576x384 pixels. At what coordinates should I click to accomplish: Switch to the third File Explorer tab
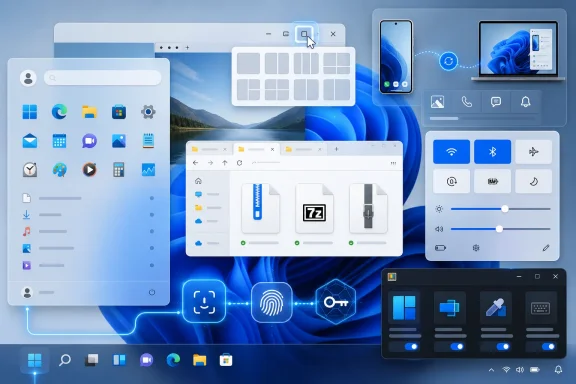tap(304, 149)
